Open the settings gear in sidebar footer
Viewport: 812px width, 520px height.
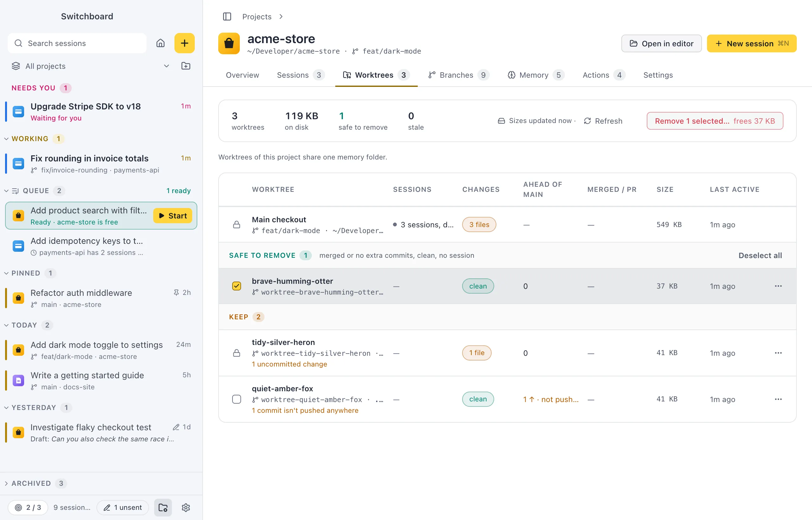[186, 507]
